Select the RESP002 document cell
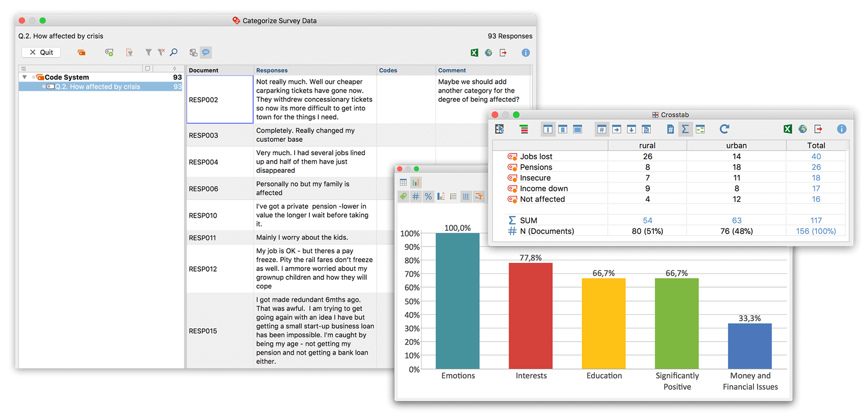Viewport: 868px width, 419px height. point(220,99)
